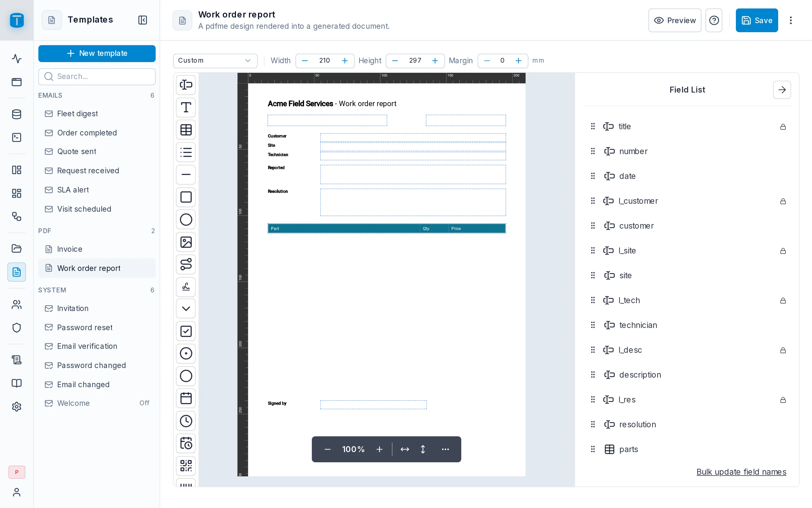The image size is (812, 508).
Task: Select the Date schema tool
Action: pyautogui.click(x=186, y=398)
